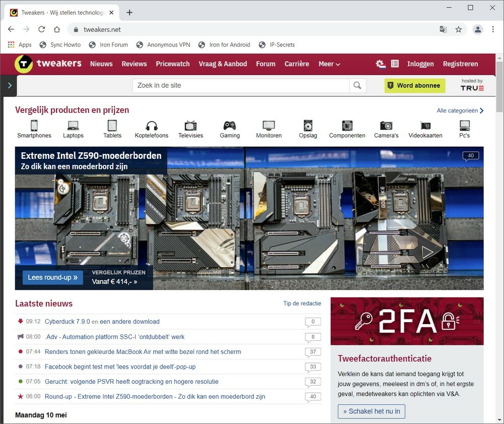This screenshot has width=504, height=424.
Task: Click the banner's 40 comments bubble
Action: point(471,156)
